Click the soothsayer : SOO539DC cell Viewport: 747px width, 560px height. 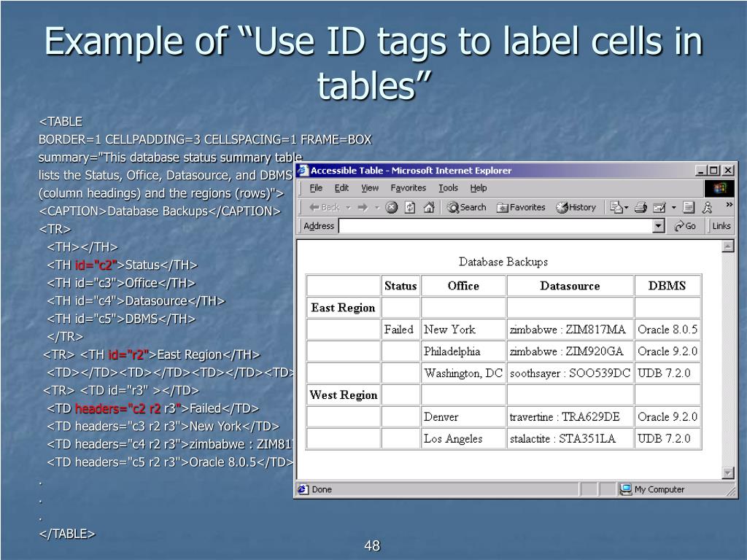[570, 373]
